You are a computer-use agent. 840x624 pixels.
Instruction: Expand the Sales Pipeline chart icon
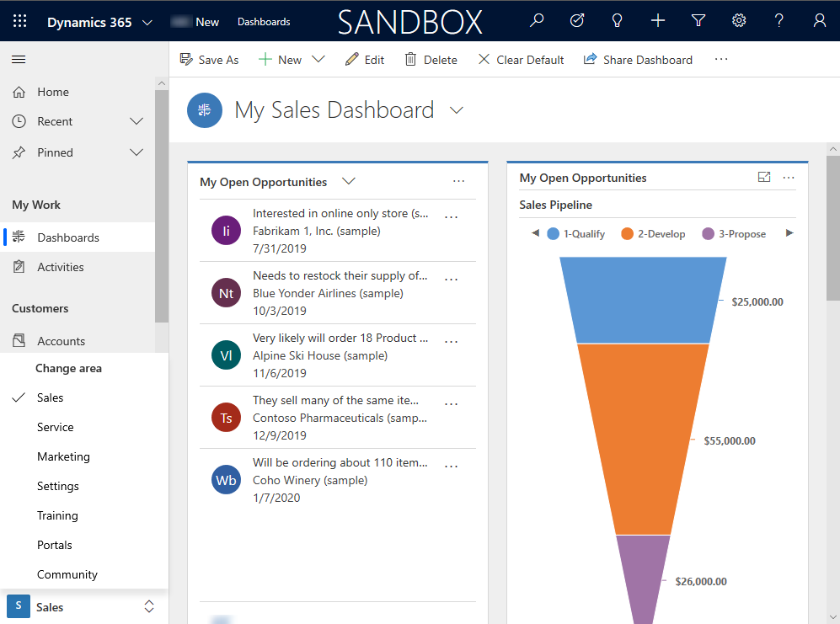click(764, 178)
